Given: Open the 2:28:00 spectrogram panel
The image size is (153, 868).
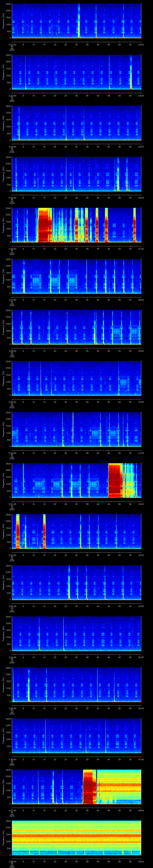Looking at the screenshot, I should [x=76, y=327].
